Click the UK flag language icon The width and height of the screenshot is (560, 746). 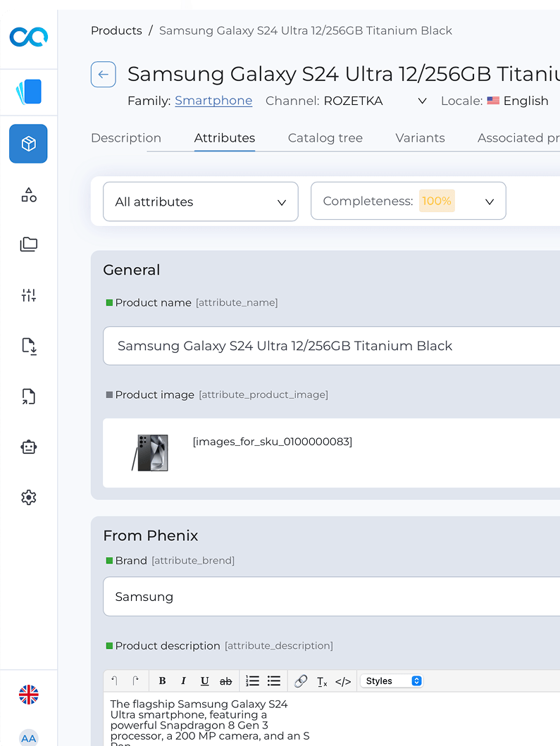(x=29, y=695)
